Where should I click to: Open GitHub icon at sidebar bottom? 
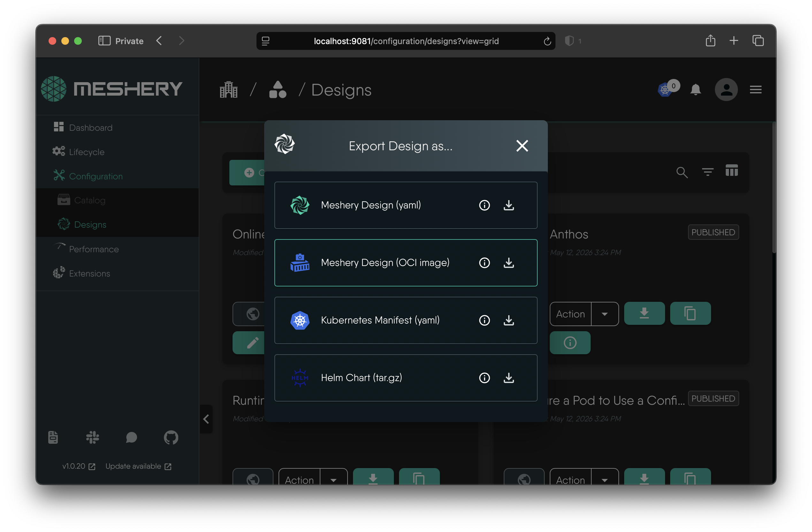tap(171, 437)
